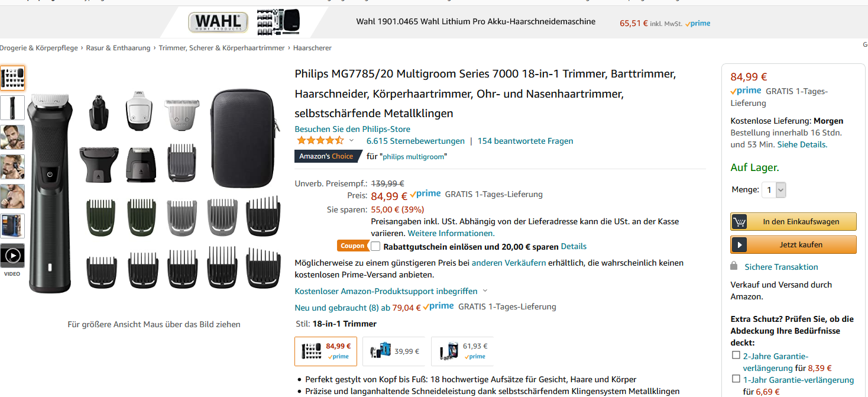Open the Haarscherer breadcrumb category
This screenshot has height=397, width=868.
click(312, 48)
